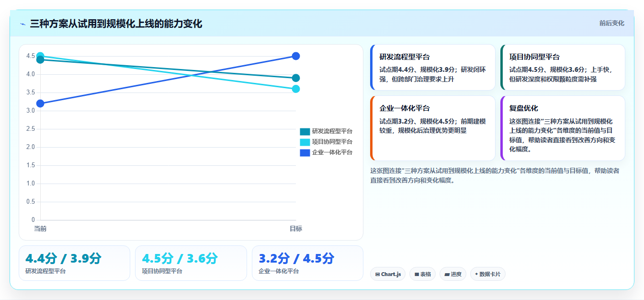Click the 目标 x-axis label
Image resolution: width=644 pixels, height=300 pixels.
click(296, 229)
